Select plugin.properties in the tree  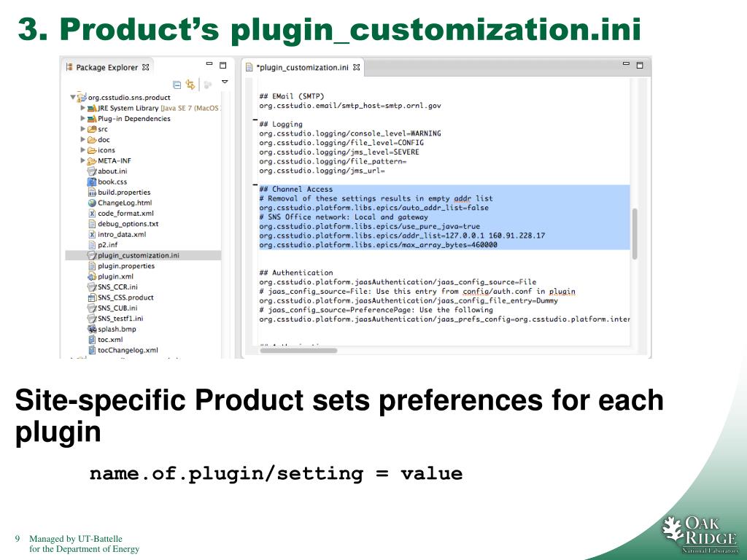pyautogui.click(x=126, y=265)
